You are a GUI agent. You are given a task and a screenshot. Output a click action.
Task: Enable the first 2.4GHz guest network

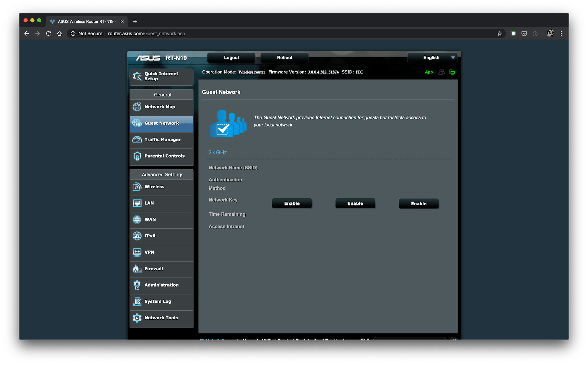click(x=292, y=203)
